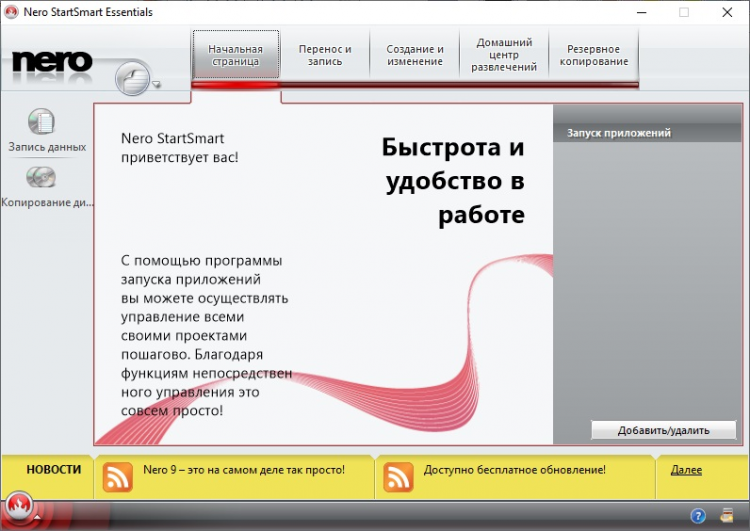Viewport: 750px width, 531px height.
Task: Switch to Перенос и запись tab
Action: pyautogui.click(x=325, y=55)
